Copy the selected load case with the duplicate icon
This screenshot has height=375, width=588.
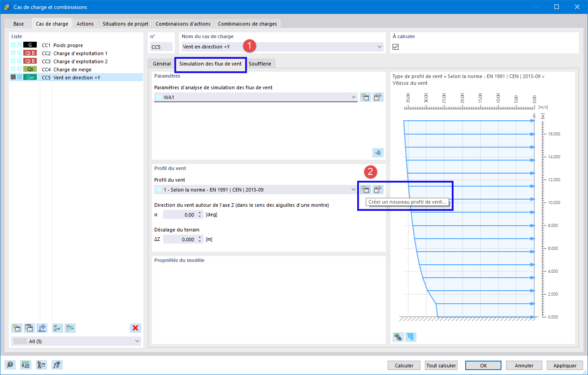pyautogui.click(x=29, y=328)
